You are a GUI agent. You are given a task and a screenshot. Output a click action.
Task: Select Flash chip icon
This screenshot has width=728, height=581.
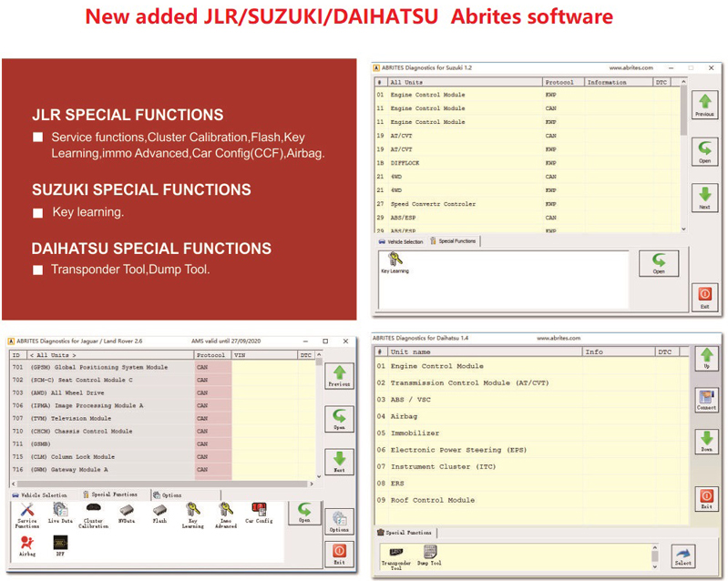(159, 514)
